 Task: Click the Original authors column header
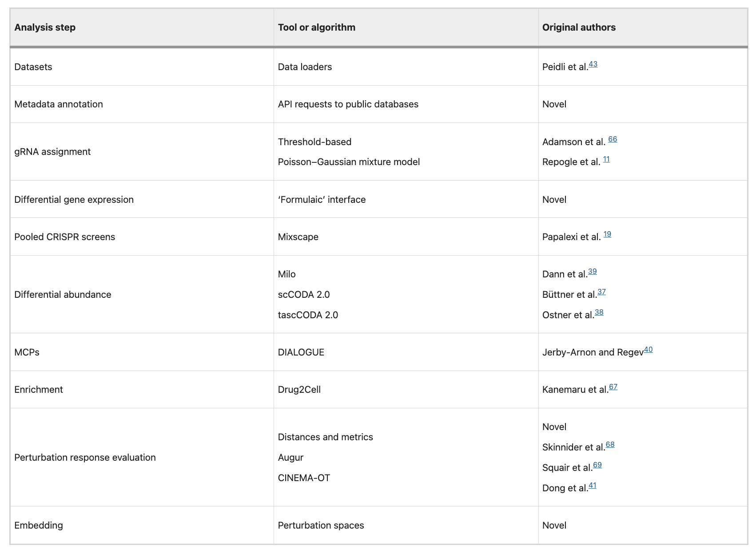click(x=579, y=28)
